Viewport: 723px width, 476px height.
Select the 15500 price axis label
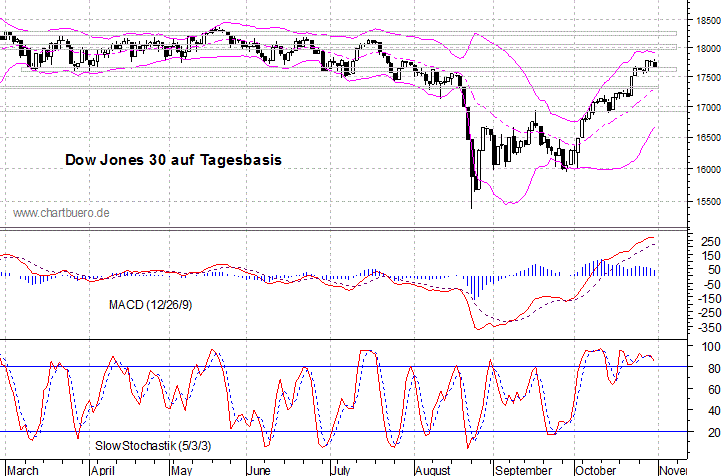[709, 202]
